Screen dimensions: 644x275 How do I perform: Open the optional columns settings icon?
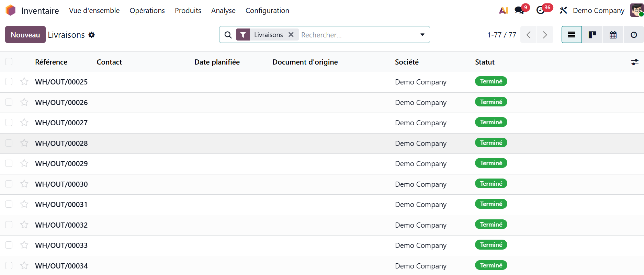635,62
